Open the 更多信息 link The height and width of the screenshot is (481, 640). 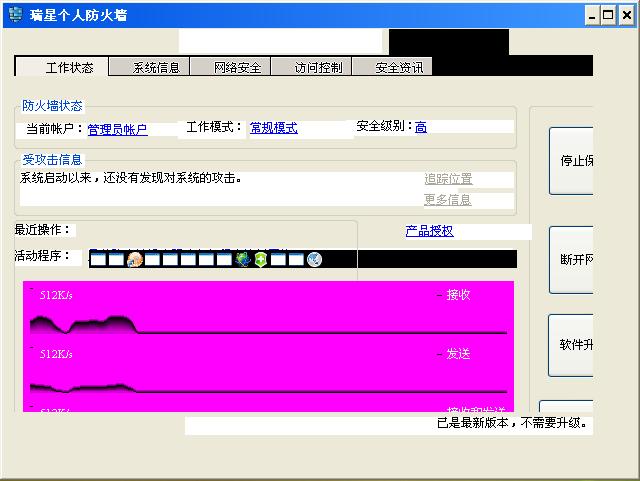click(448, 200)
